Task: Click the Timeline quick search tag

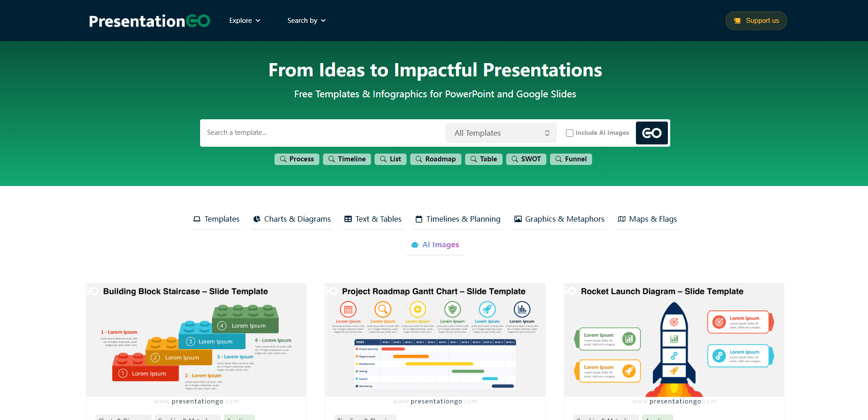Action: pyautogui.click(x=347, y=159)
